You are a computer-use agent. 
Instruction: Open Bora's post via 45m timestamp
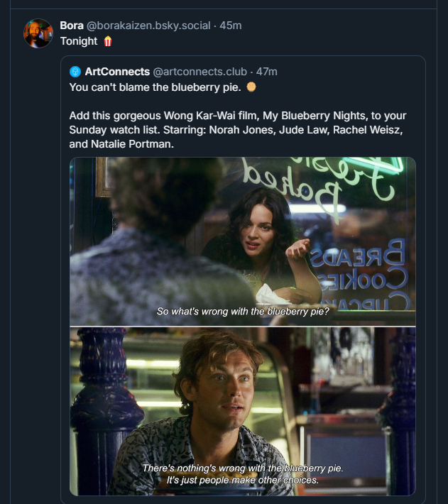click(231, 26)
